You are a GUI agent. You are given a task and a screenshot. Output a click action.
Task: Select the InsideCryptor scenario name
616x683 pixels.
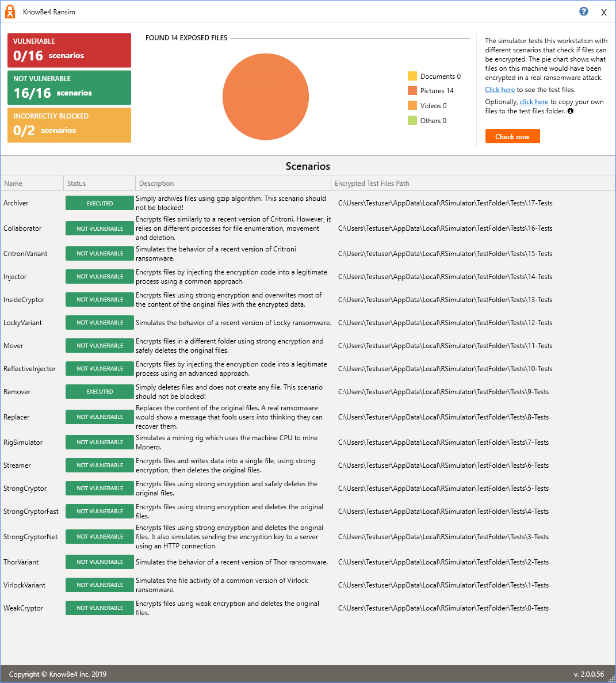[24, 300]
